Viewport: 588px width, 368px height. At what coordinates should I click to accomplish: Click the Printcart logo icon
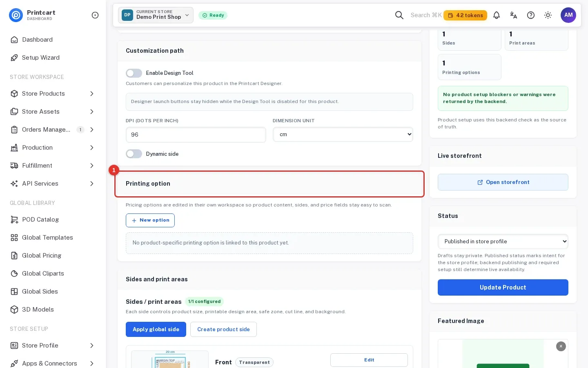[16, 15]
